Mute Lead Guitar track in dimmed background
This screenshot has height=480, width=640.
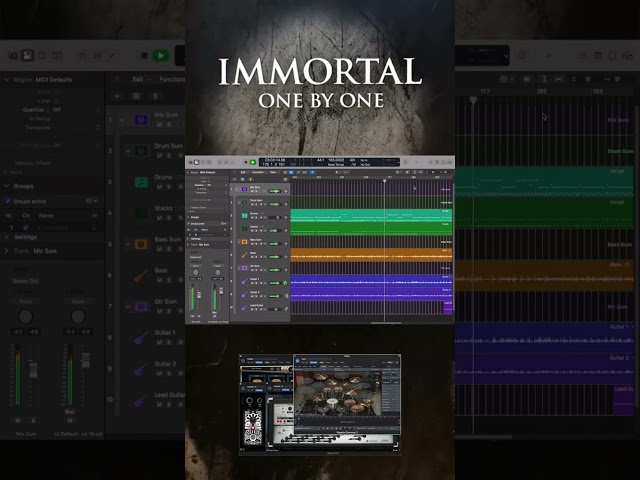[x=160, y=404]
